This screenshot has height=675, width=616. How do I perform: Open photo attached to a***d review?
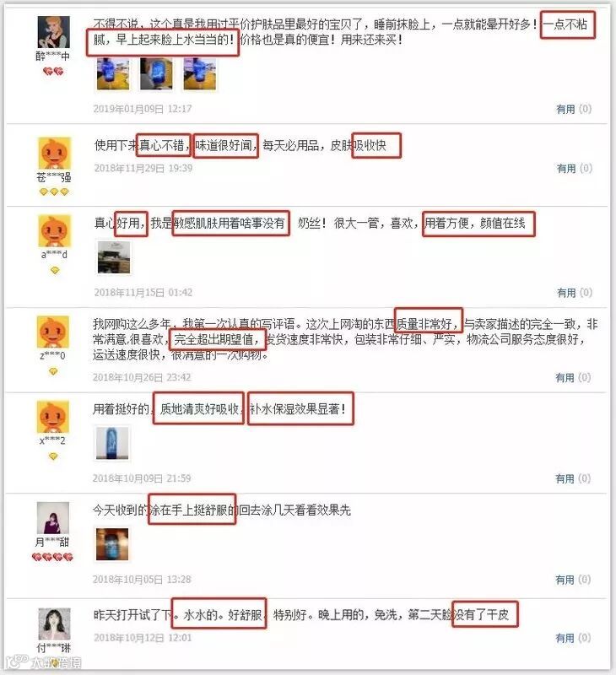[x=114, y=257]
